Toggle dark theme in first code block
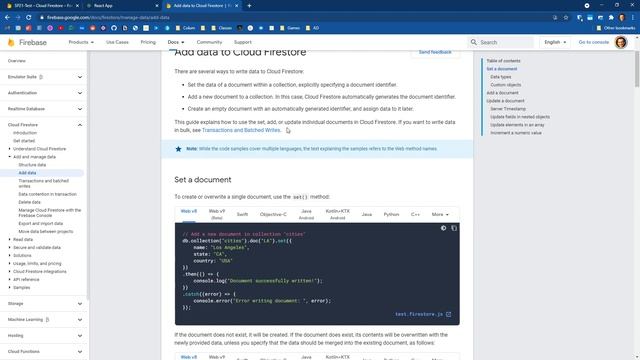The image size is (640, 360). click(443, 228)
